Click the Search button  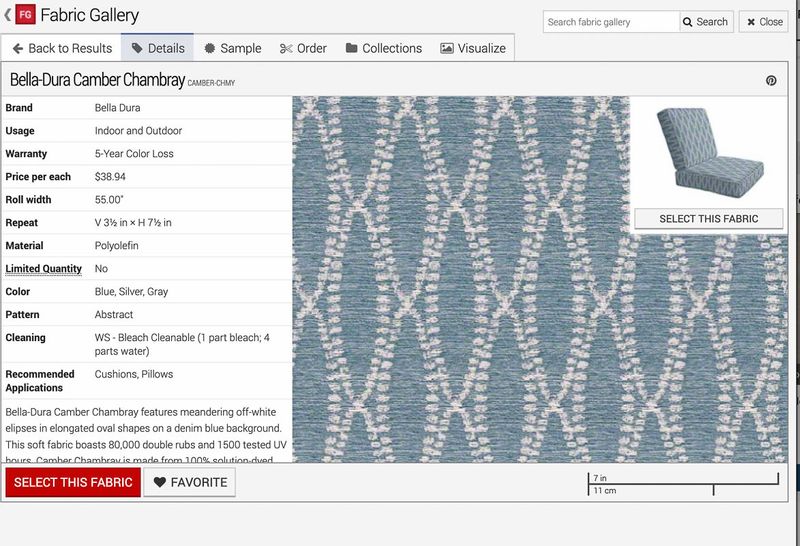[706, 22]
